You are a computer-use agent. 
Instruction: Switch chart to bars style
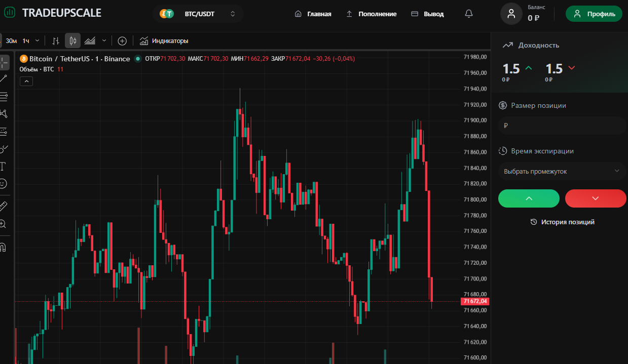point(56,41)
